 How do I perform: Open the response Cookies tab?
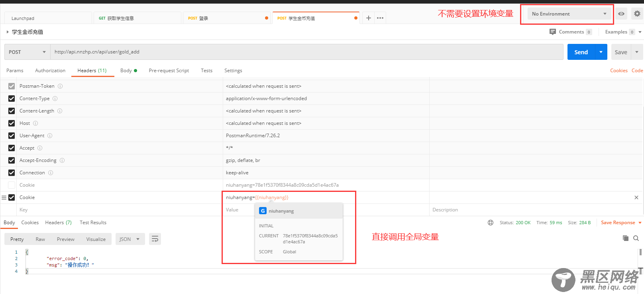[30, 223]
